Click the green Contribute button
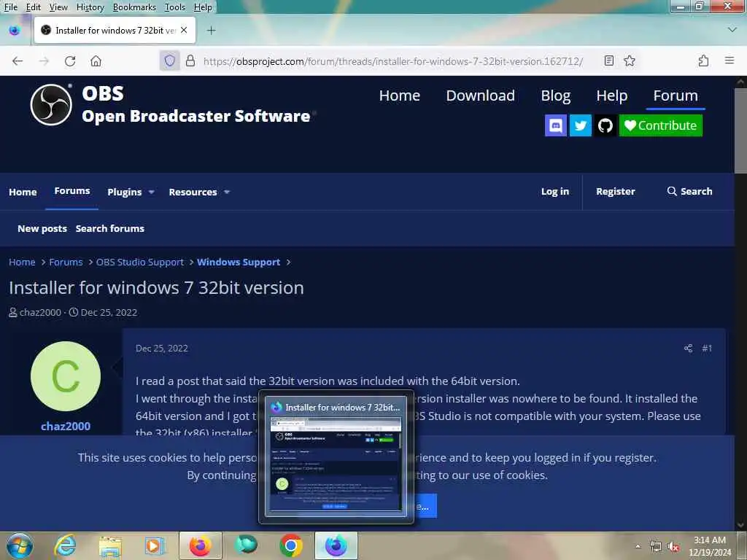Screen dimensions: 747x560 click(660, 125)
